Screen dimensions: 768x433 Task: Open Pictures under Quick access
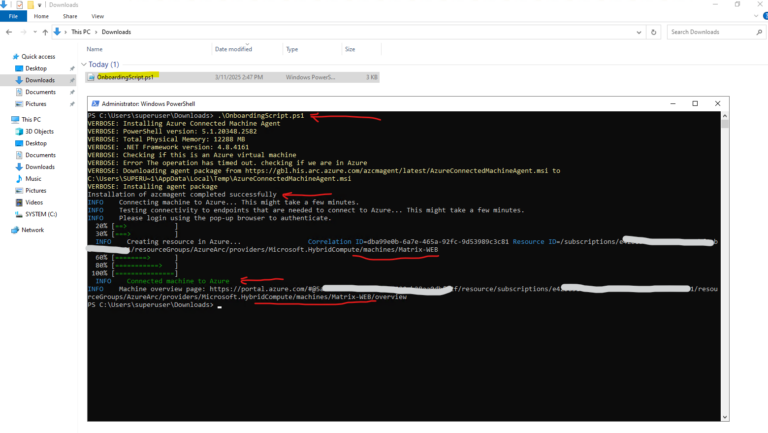[36, 103]
